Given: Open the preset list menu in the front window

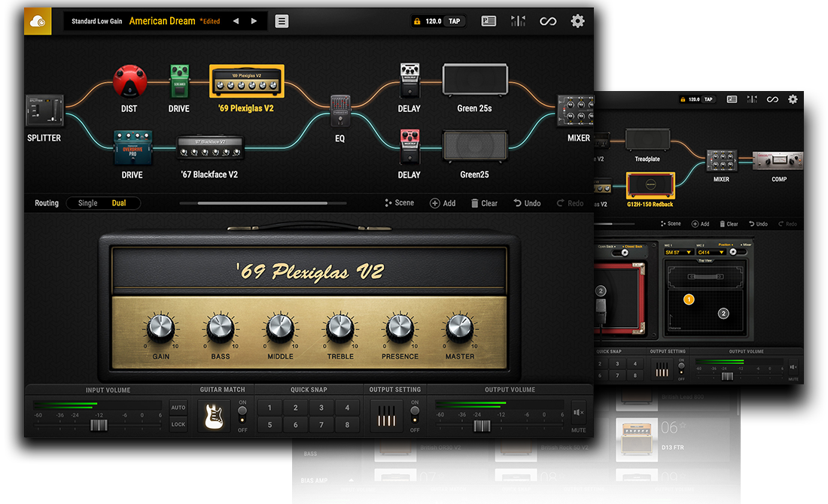Looking at the screenshot, I should (x=282, y=21).
